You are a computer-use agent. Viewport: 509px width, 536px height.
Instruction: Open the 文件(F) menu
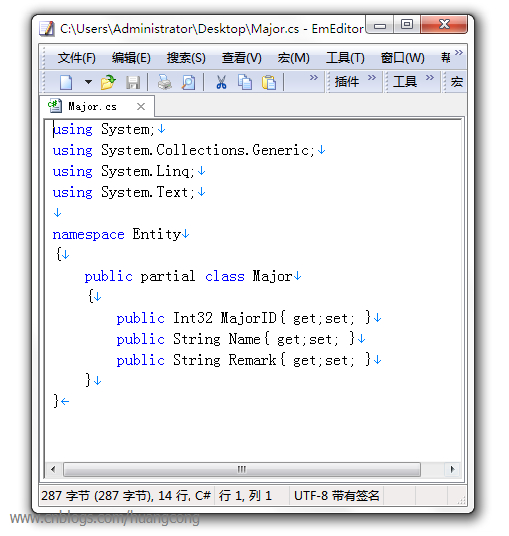coord(77,58)
